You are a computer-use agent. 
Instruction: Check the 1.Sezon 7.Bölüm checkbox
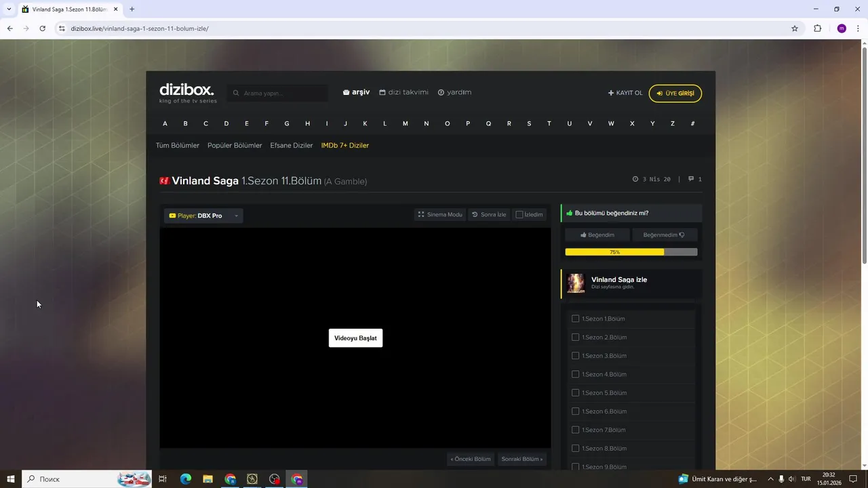pos(575,430)
